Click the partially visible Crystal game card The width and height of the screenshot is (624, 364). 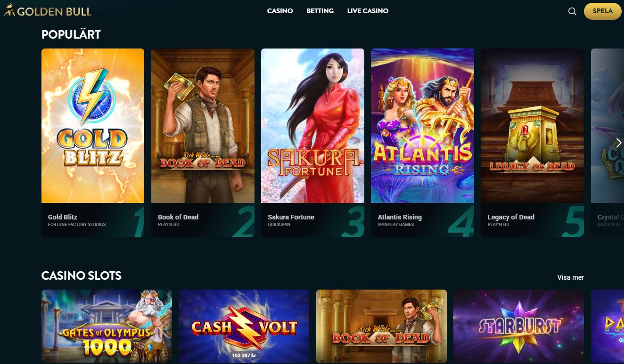608,143
